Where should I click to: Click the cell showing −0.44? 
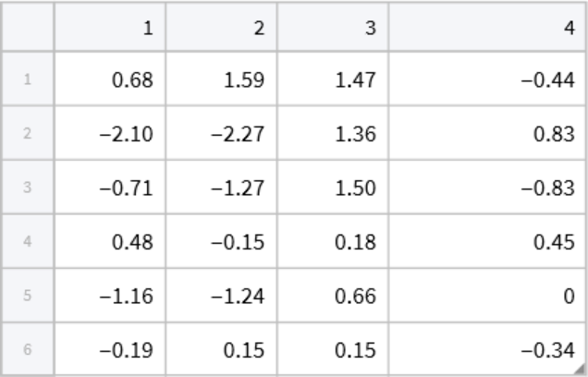485,80
